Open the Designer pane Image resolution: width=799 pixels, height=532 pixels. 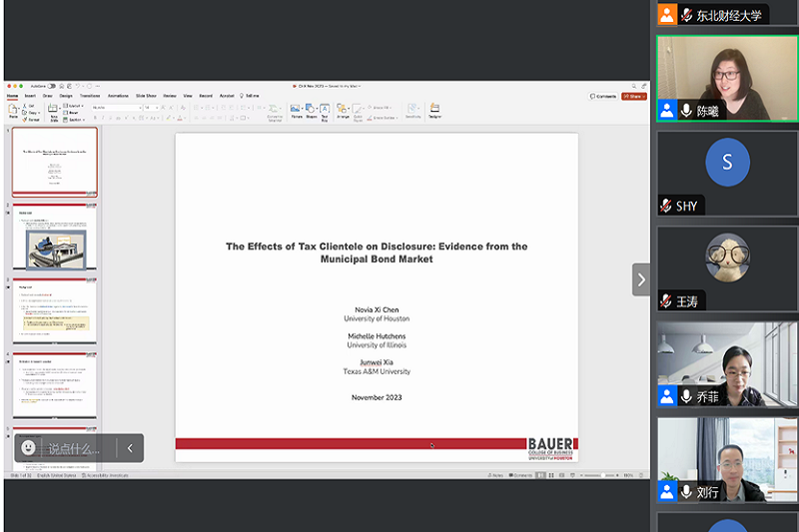pos(434,110)
